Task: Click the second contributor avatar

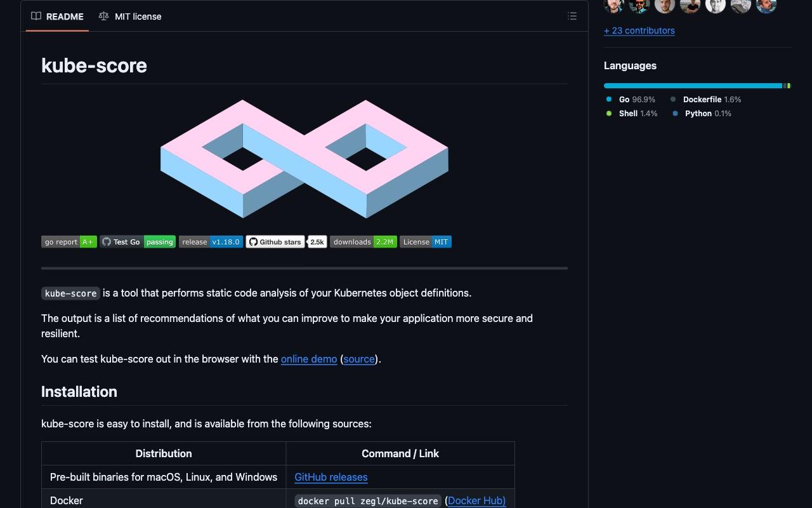Action: pyautogui.click(x=639, y=6)
